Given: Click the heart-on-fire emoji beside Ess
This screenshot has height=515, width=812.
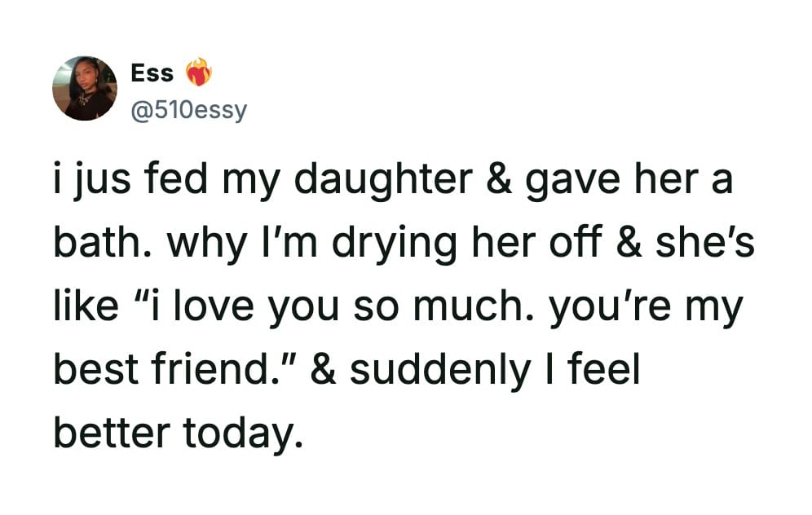Looking at the screenshot, I should pyautogui.click(x=199, y=74).
